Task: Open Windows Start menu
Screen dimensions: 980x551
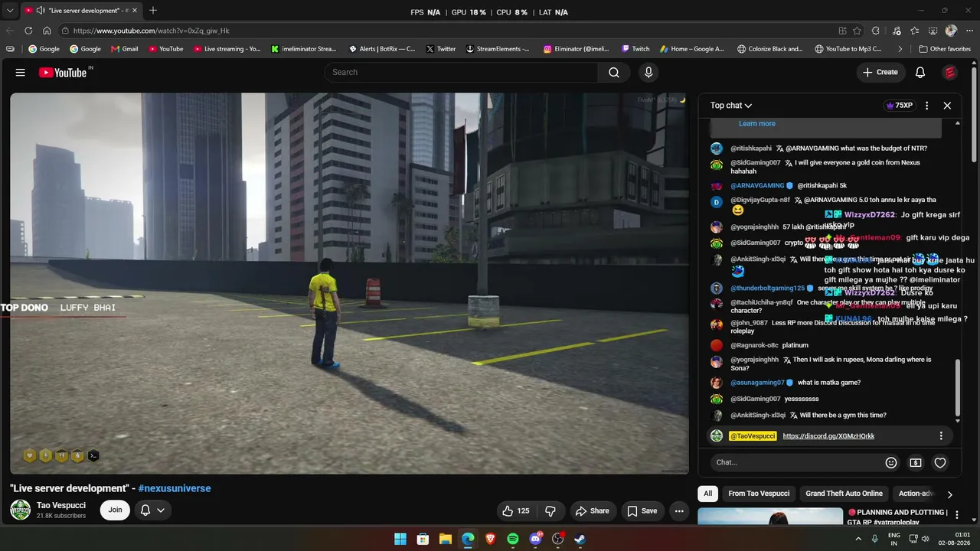Action: (400, 539)
